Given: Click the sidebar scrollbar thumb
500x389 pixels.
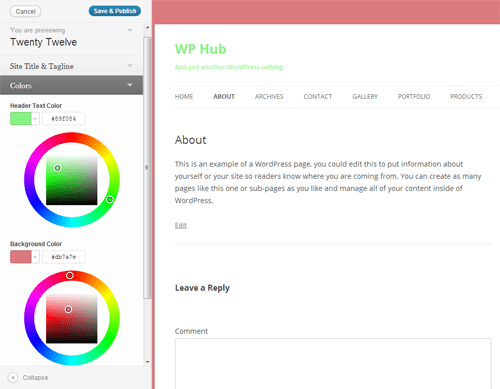Looking at the screenshot, I should [x=147, y=168].
